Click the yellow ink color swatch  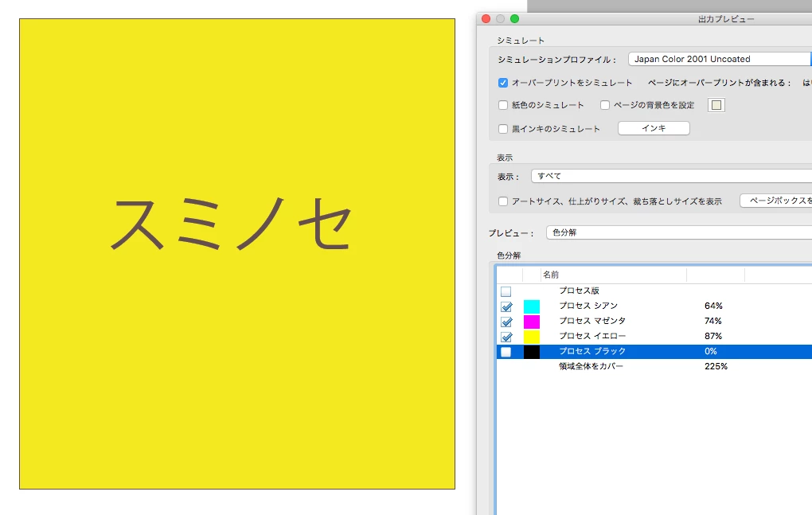coord(531,337)
